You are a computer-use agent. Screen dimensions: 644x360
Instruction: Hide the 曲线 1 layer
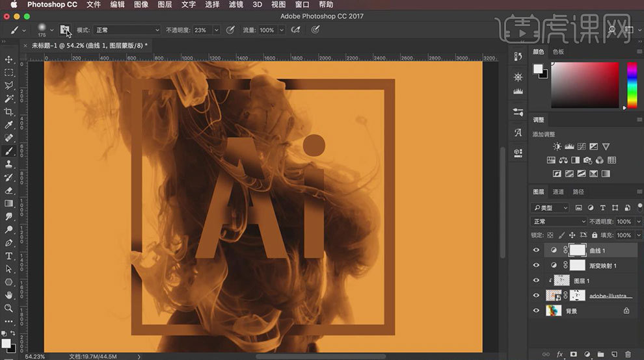pyautogui.click(x=537, y=250)
